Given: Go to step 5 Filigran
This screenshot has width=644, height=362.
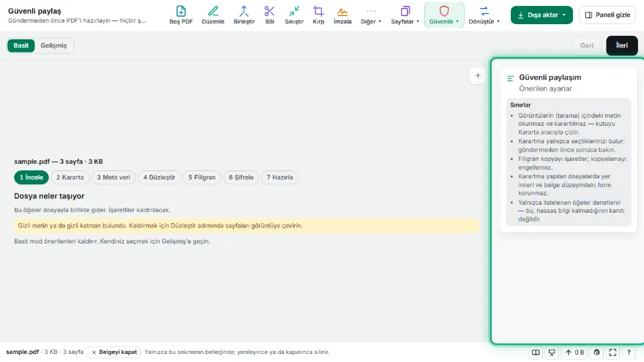Looking at the screenshot, I should [202, 177].
